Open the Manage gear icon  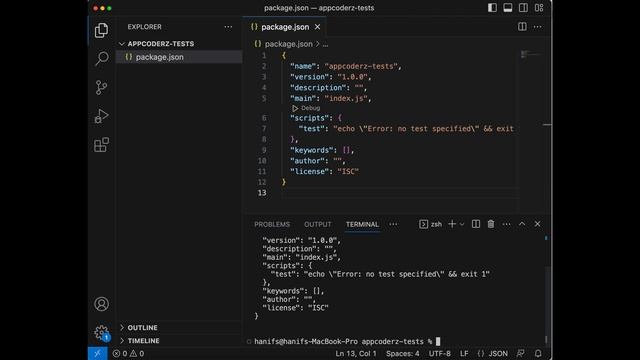click(101, 333)
